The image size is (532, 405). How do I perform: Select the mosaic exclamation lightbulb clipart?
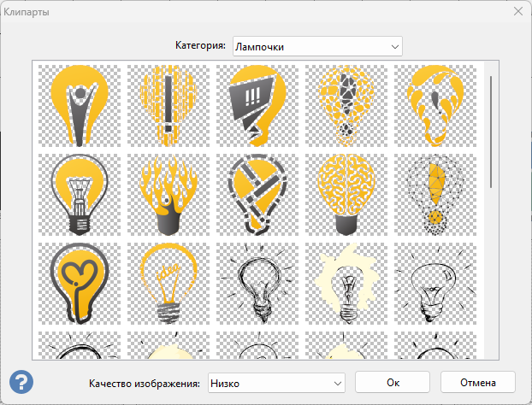[346, 106]
